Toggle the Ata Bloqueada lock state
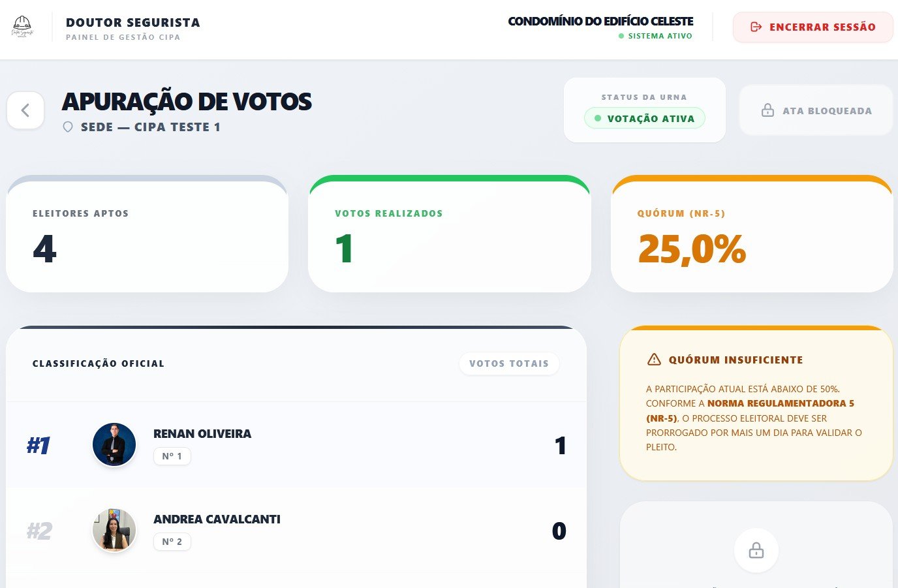 tap(815, 110)
